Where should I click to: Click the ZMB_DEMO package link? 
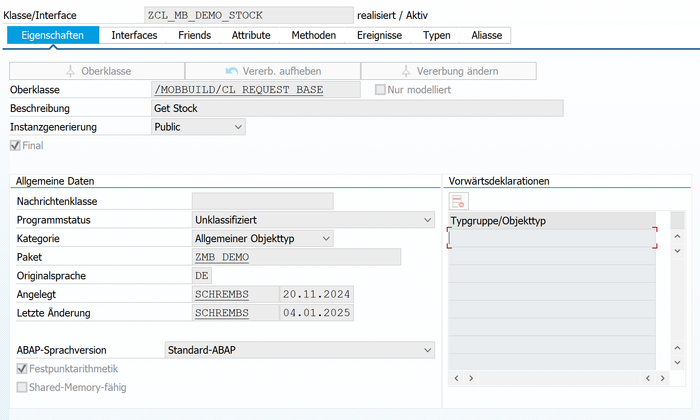(220, 257)
